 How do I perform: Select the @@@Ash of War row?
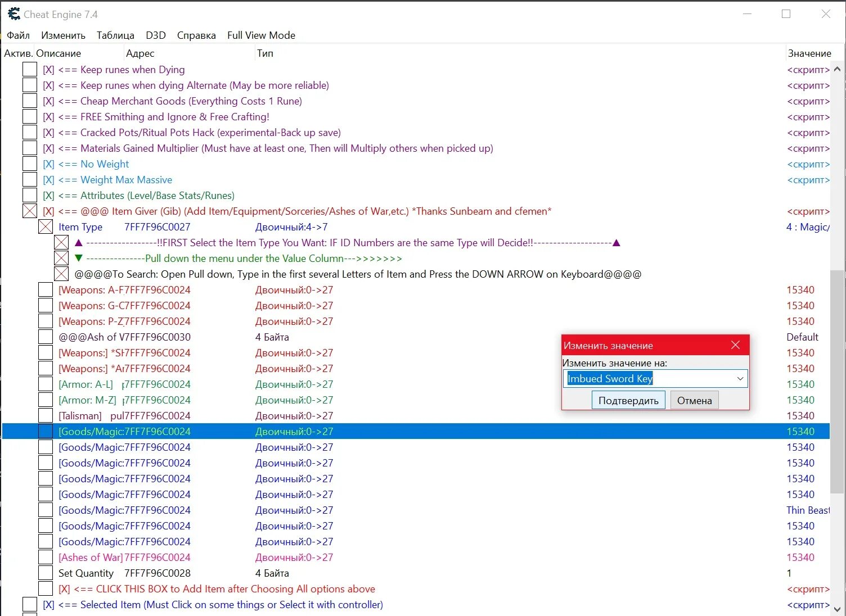tap(416, 337)
